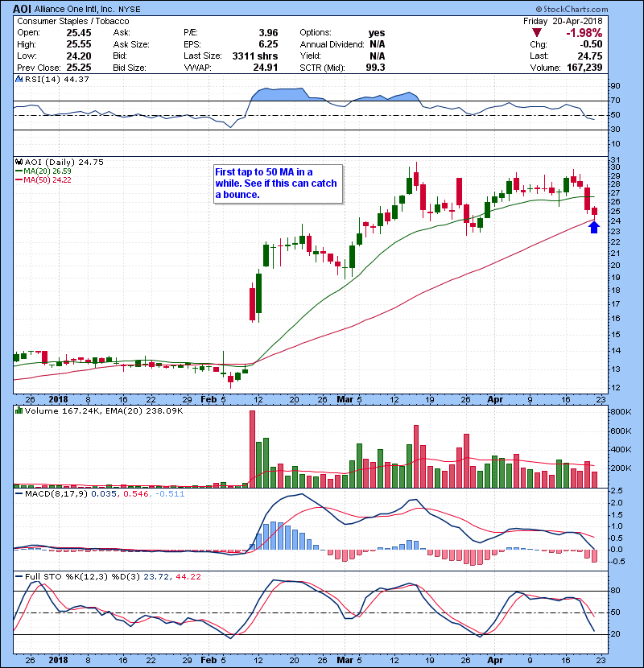Click the Prev Close value 25.25

click(79, 68)
